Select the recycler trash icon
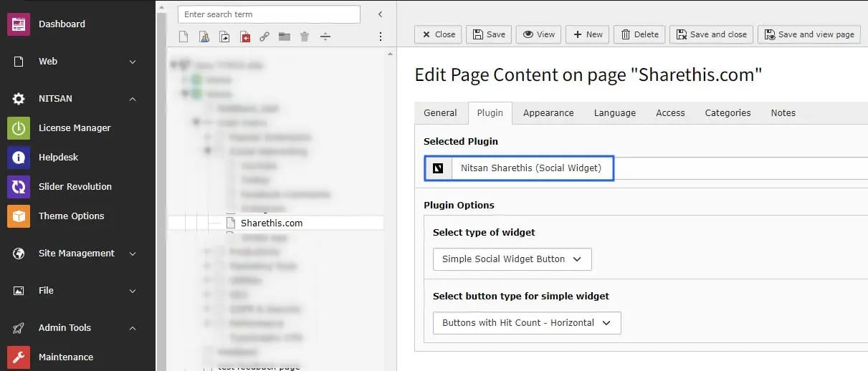This screenshot has height=371, width=868. point(305,37)
